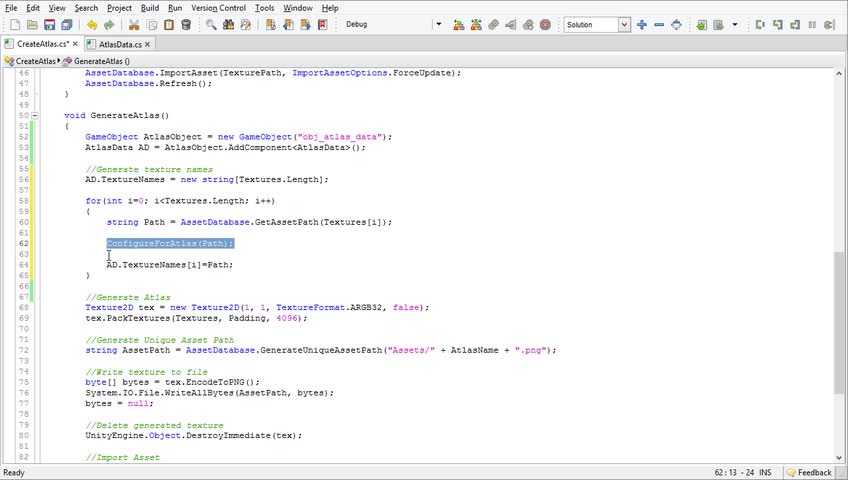Zoom out with the blue minus icon
Screen dimensions: 848x480
(x=659, y=25)
